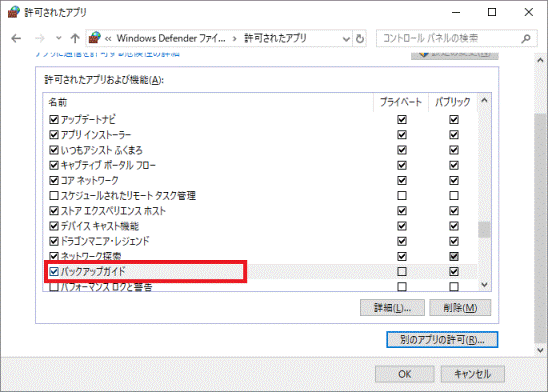Select the ストア エクスペリエンス ホスト row text
This screenshot has height=392, width=548.
pos(113,211)
